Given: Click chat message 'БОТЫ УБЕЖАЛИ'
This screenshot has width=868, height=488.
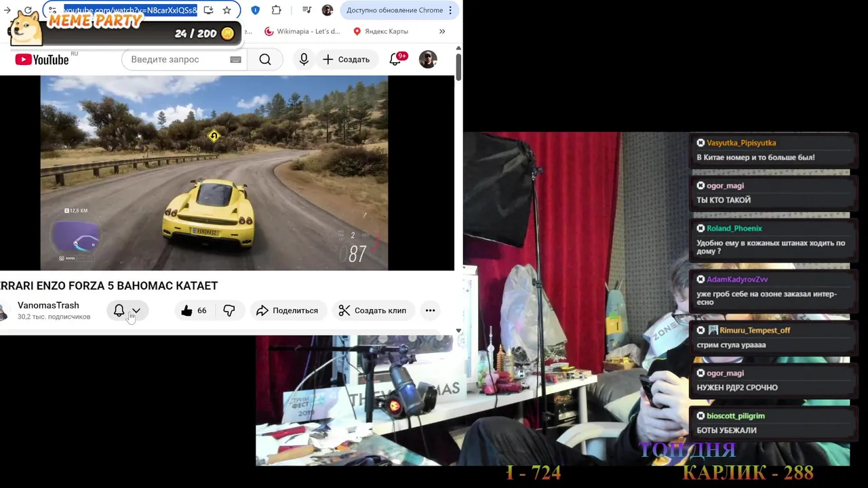Looking at the screenshot, I should pos(726,430).
